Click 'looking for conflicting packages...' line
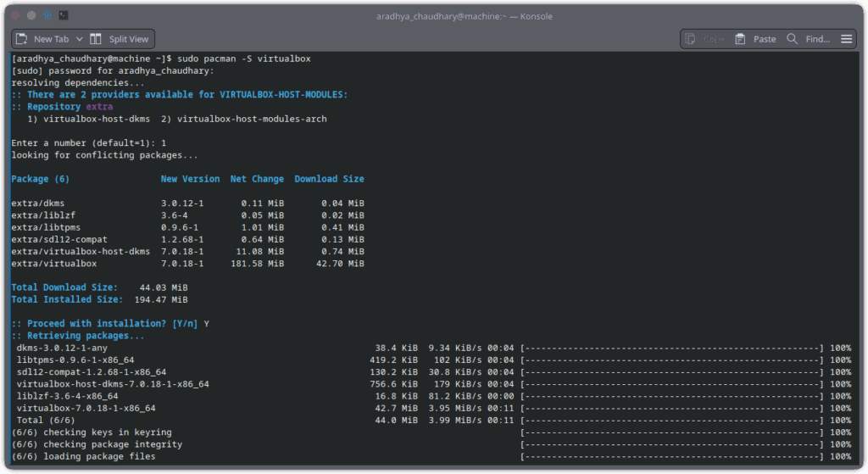 104,155
